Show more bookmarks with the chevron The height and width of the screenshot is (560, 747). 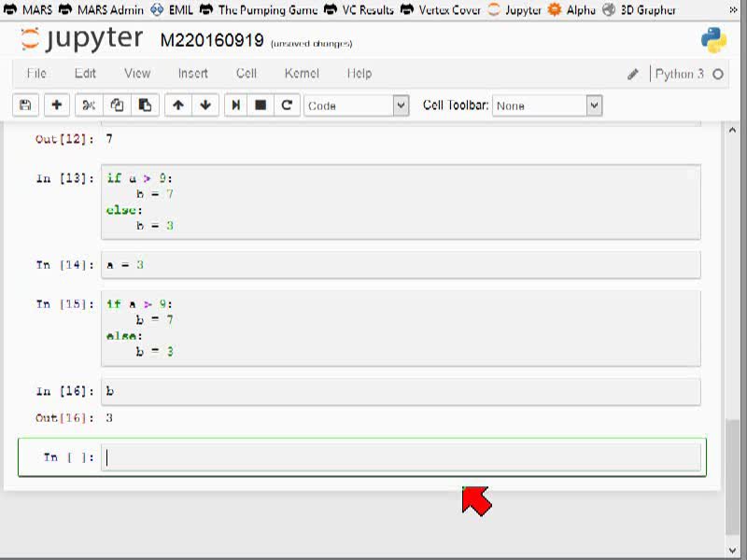tap(733, 9)
